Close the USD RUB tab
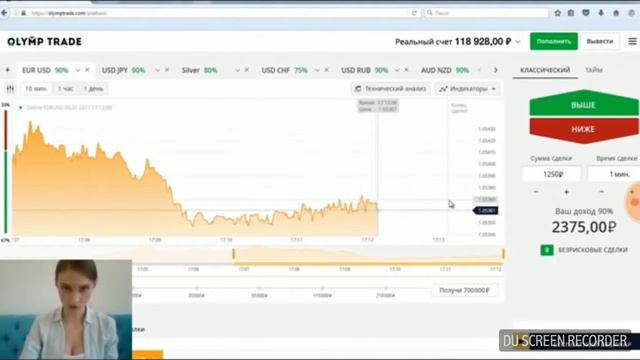The width and height of the screenshot is (640, 360). 406,70
